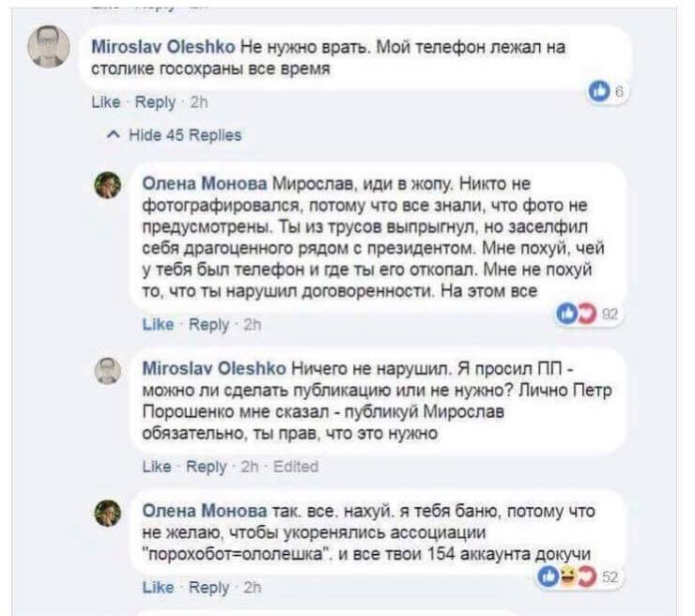Image resolution: width=695 pixels, height=616 pixels.
Task: Open Олена Монова's profile name in first reply
Action: point(205,182)
